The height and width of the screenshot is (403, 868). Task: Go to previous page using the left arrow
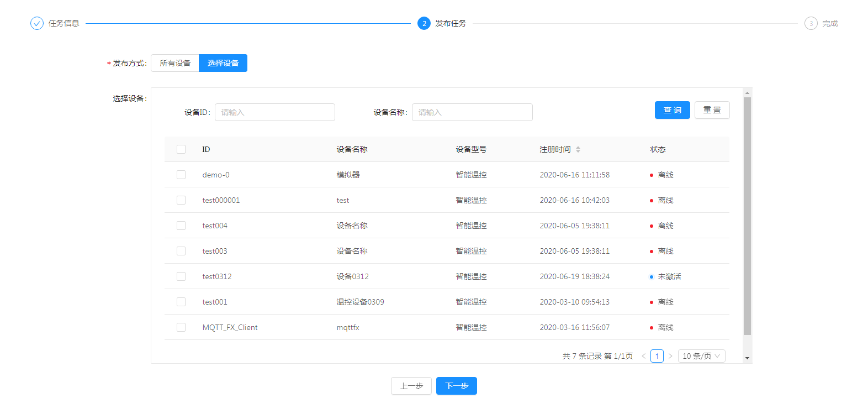pos(643,356)
